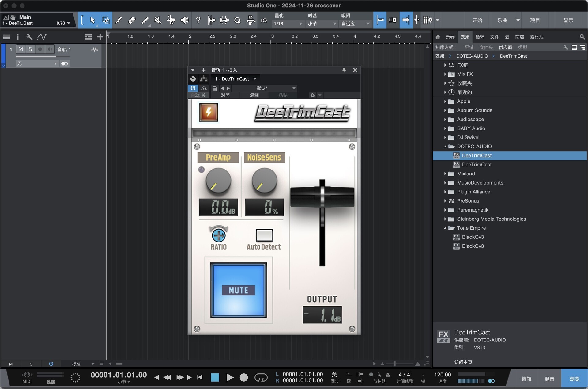Click the RATIO plus knob icon

[219, 235]
